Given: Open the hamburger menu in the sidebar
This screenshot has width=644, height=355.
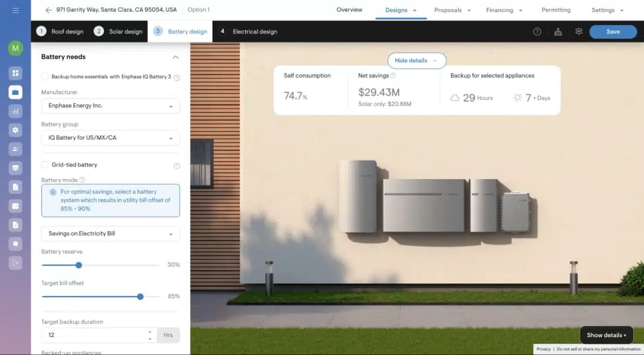Looking at the screenshot, I should (x=16, y=10).
